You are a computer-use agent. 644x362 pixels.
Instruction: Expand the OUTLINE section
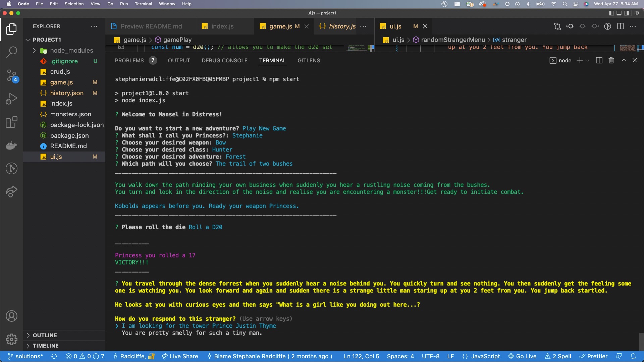click(x=42, y=335)
